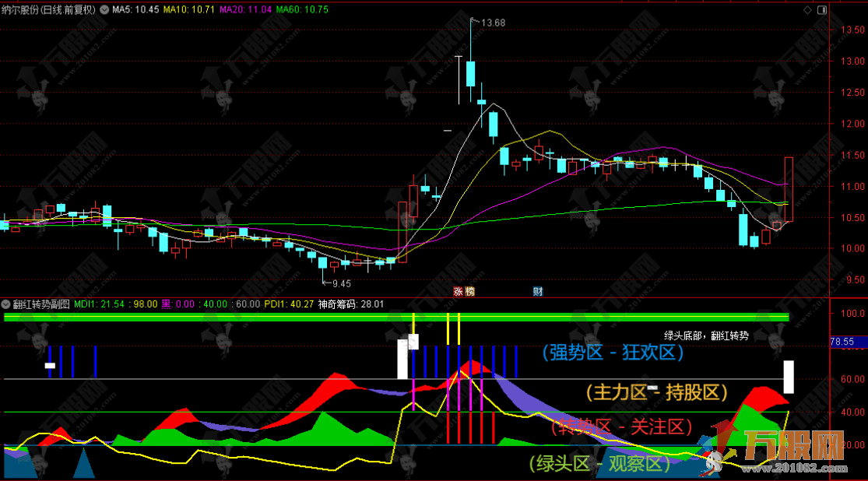The width and height of the screenshot is (868, 481).
Task: Click the diamond marker icon at top right
Action: pos(808,10)
